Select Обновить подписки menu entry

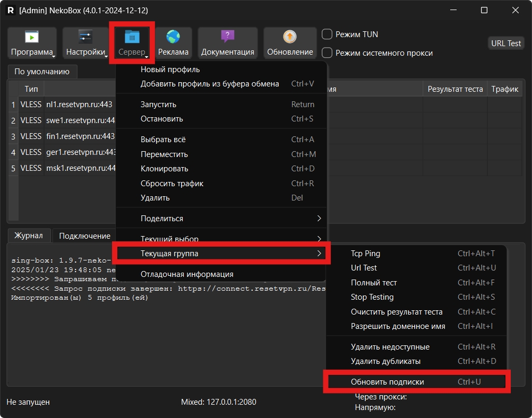pos(388,382)
